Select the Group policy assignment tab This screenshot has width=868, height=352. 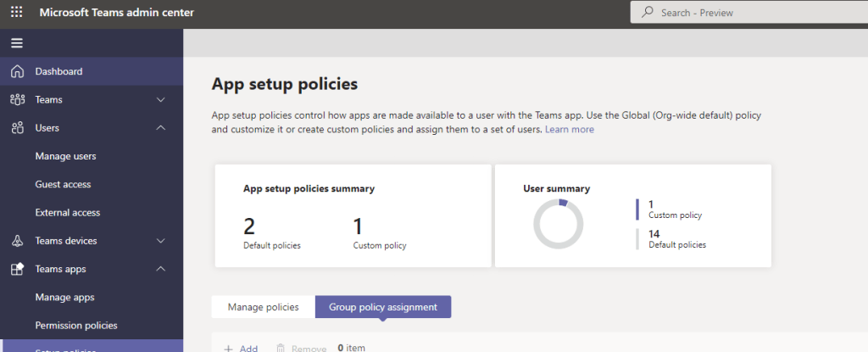pos(383,307)
